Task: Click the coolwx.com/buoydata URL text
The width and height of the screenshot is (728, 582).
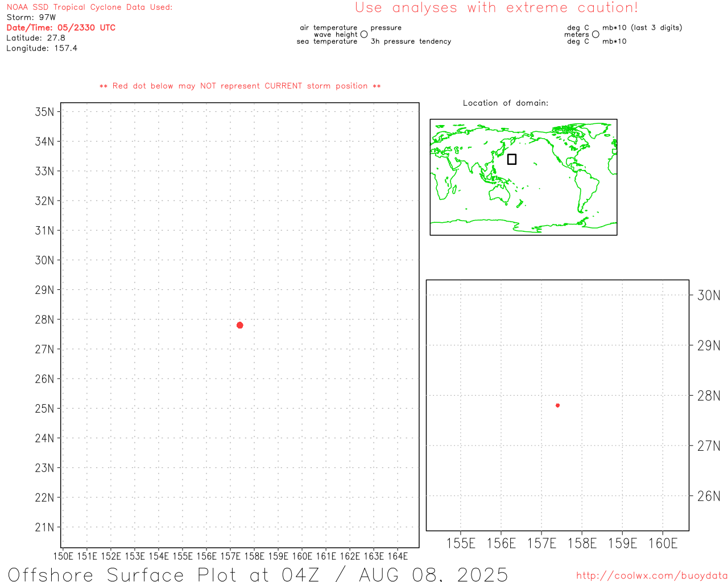Action: tap(652, 576)
